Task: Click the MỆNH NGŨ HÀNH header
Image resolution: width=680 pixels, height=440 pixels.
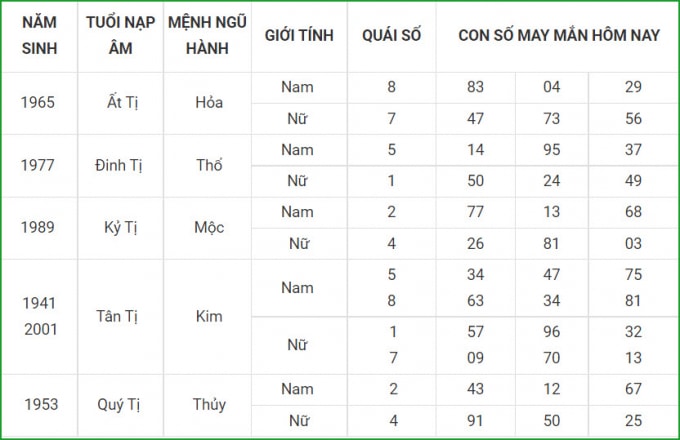Action: point(207,36)
